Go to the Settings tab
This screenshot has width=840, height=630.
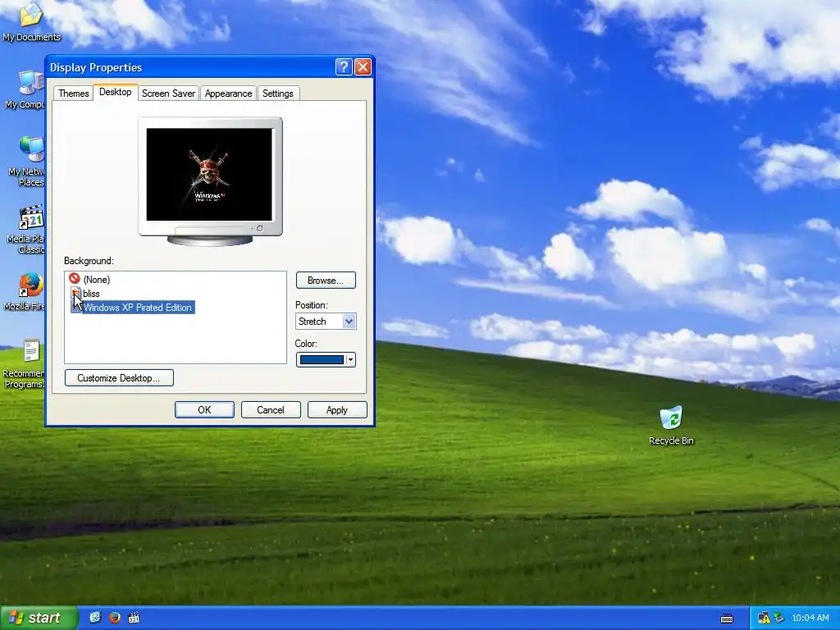click(x=277, y=94)
